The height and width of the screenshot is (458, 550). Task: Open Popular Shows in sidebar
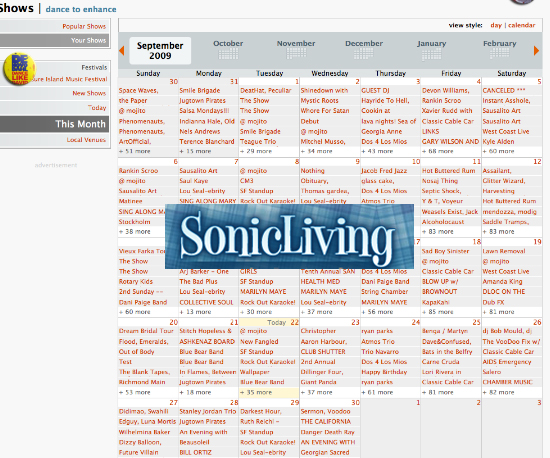pos(84,26)
